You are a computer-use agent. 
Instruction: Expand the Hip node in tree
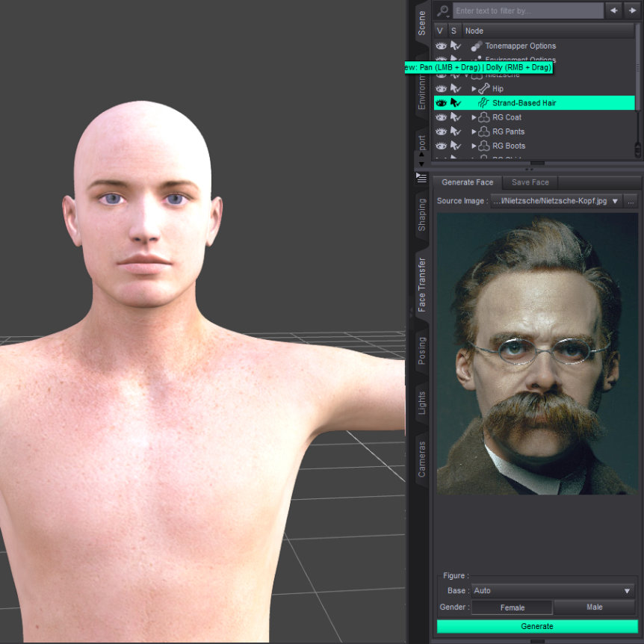click(474, 89)
